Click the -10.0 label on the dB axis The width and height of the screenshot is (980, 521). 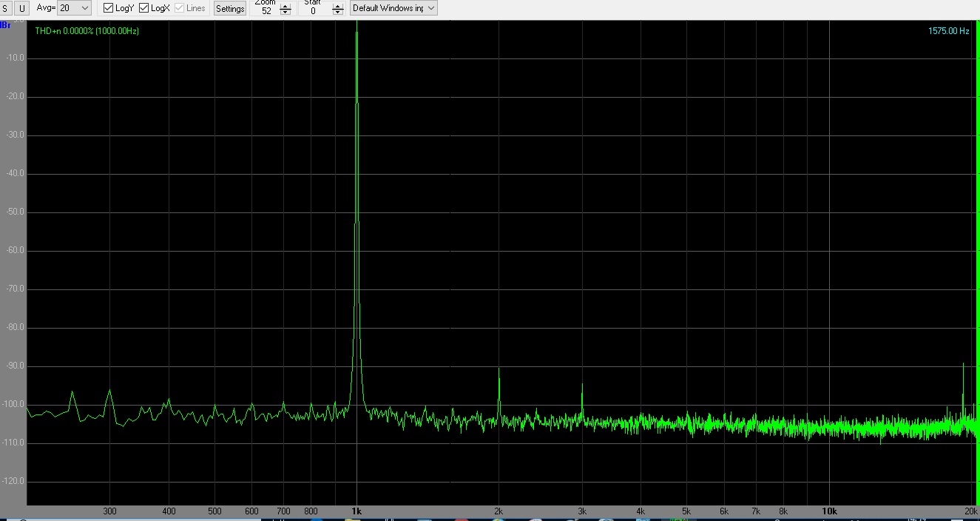click(x=14, y=58)
